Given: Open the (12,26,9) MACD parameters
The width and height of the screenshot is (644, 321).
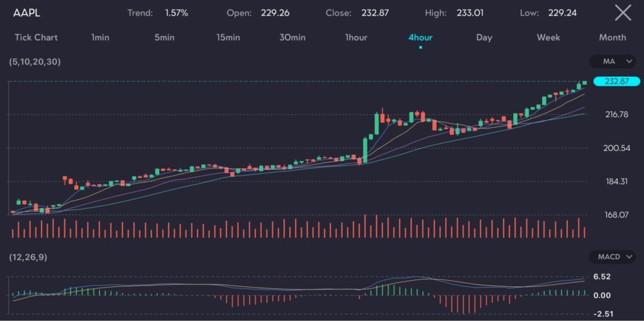Looking at the screenshot, I should (x=28, y=257).
